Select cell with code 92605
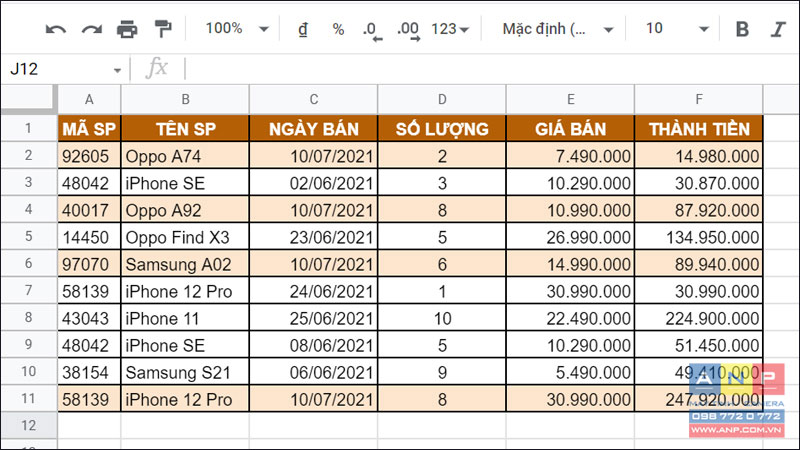The width and height of the screenshot is (800, 450). (89, 156)
